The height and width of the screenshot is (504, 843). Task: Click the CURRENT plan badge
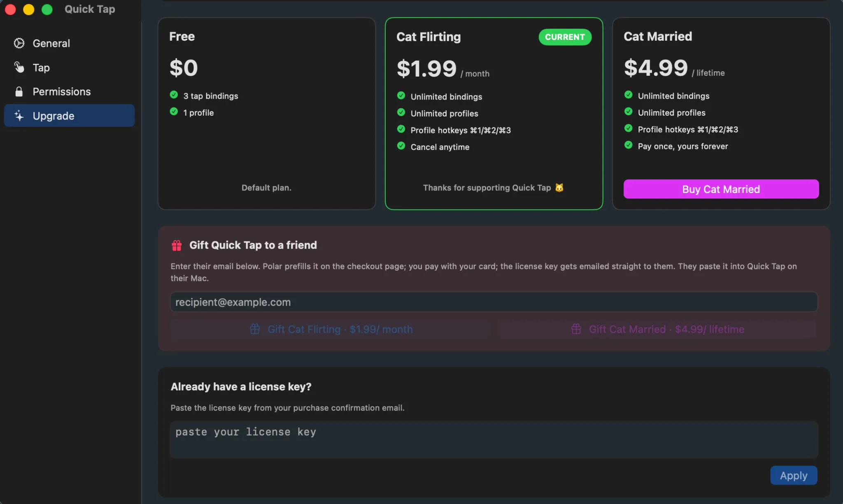click(565, 37)
